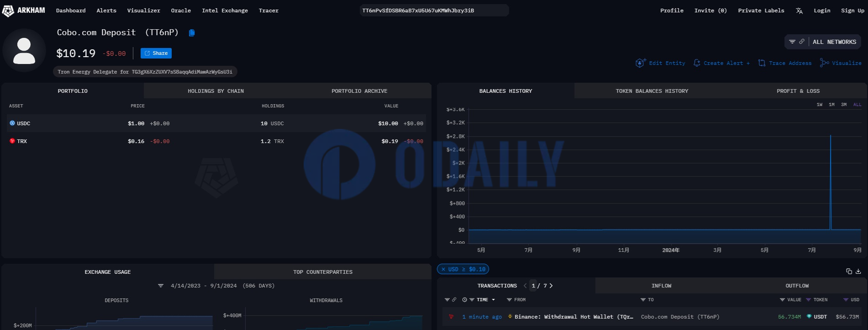Image resolution: width=868 pixels, height=330 pixels.
Task: Click the Login link
Action: tap(822, 11)
